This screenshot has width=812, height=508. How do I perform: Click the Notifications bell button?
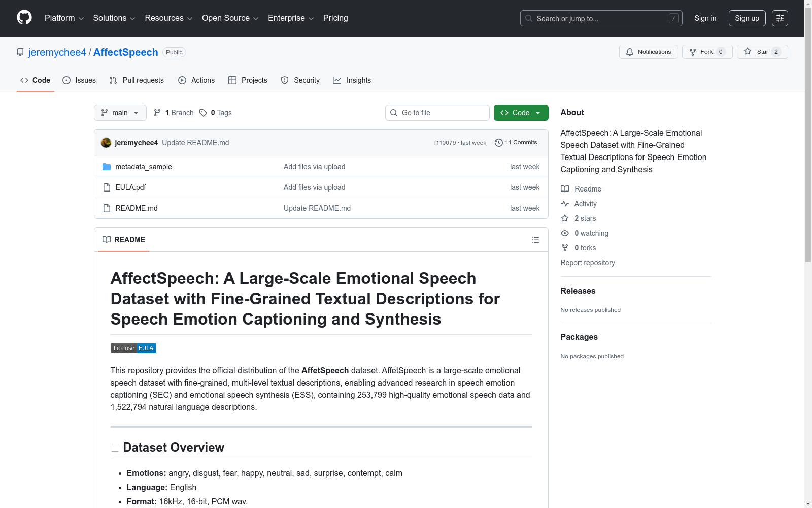[x=648, y=52]
